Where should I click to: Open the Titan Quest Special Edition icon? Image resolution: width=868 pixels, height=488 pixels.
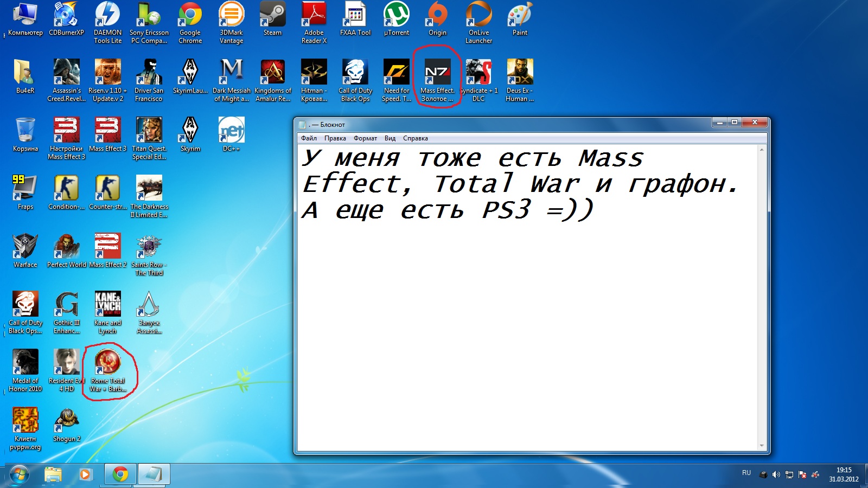click(x=149, y=138)
